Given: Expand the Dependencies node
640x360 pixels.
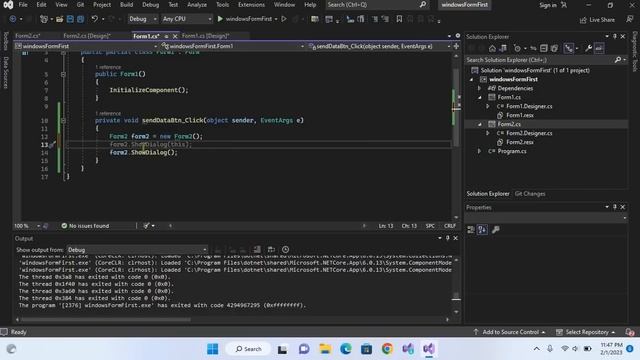Looking at the screenshot, I should (x=480, y=88).
